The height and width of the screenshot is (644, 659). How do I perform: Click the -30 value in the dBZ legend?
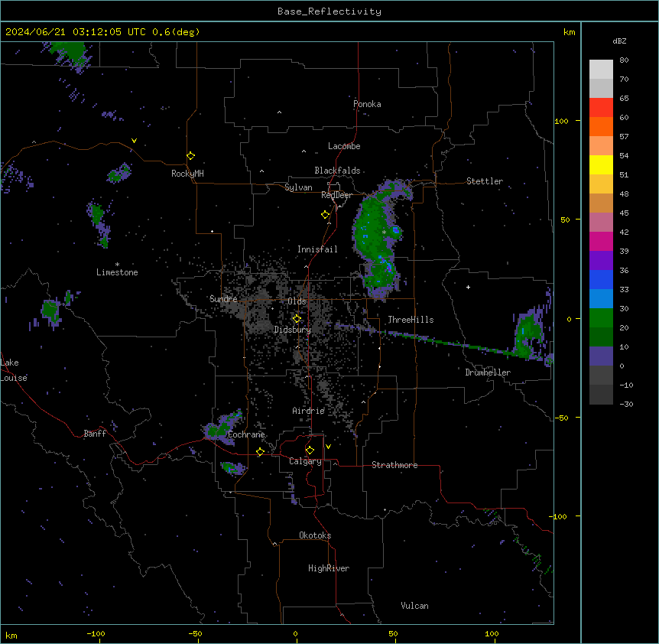click(626, 405)
